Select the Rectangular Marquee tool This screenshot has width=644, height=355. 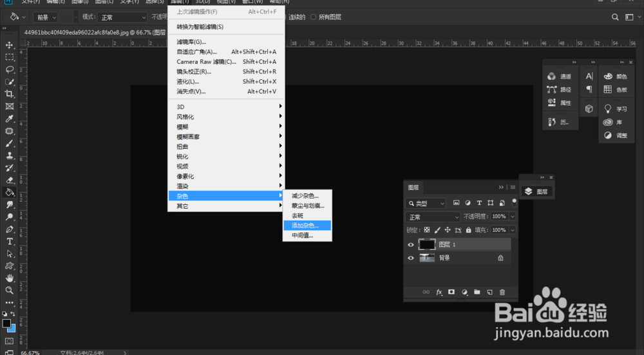pyautogui.click(x=10, y=57)
